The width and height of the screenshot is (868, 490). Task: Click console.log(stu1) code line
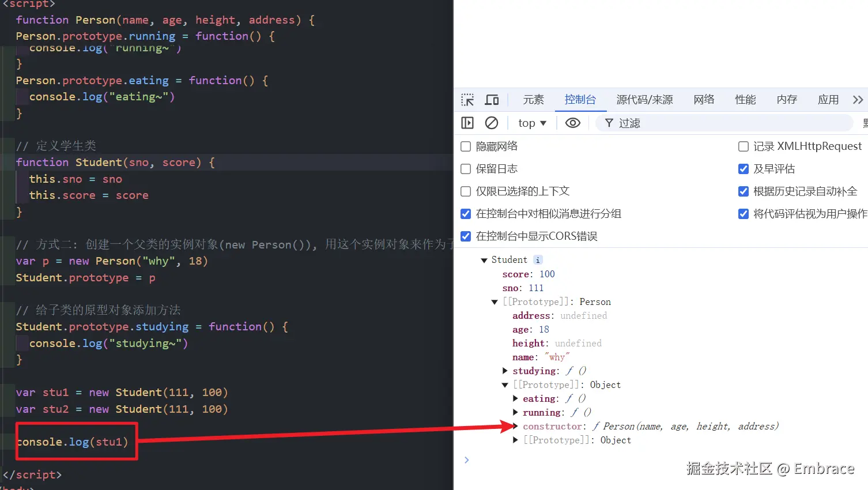tap(72, 442)
